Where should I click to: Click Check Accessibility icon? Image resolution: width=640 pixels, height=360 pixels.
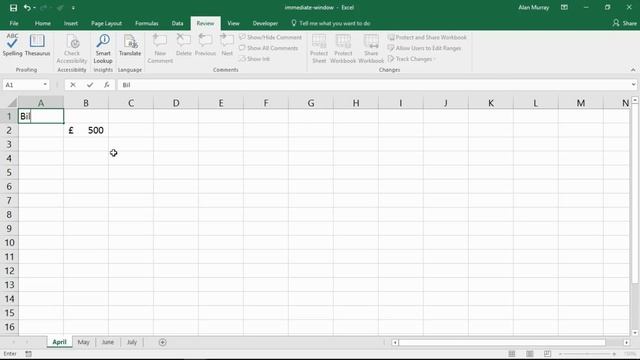(x=72, y=49)
